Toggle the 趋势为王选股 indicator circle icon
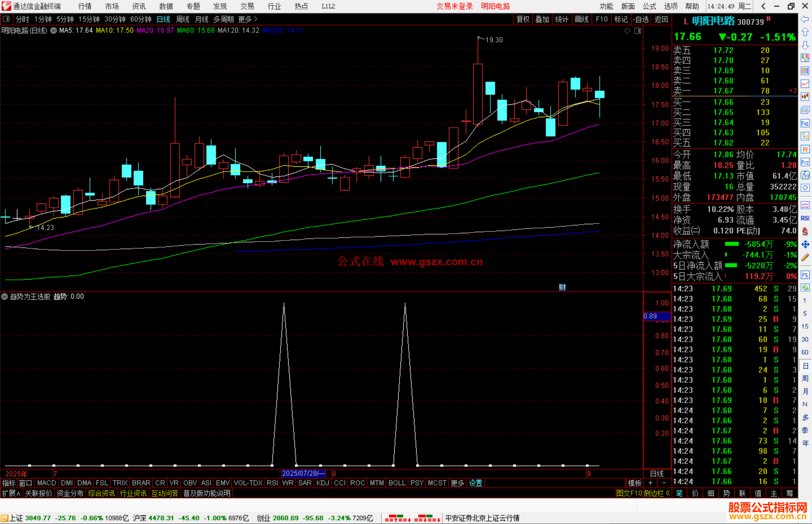Viewport: 812px width, 524px height. (5, 296)
